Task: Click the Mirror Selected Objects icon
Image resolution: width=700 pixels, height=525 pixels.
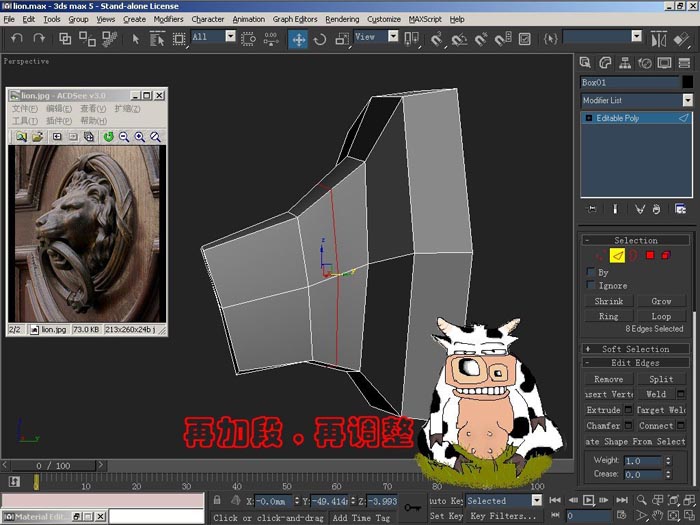Action: tap(658, 39)
